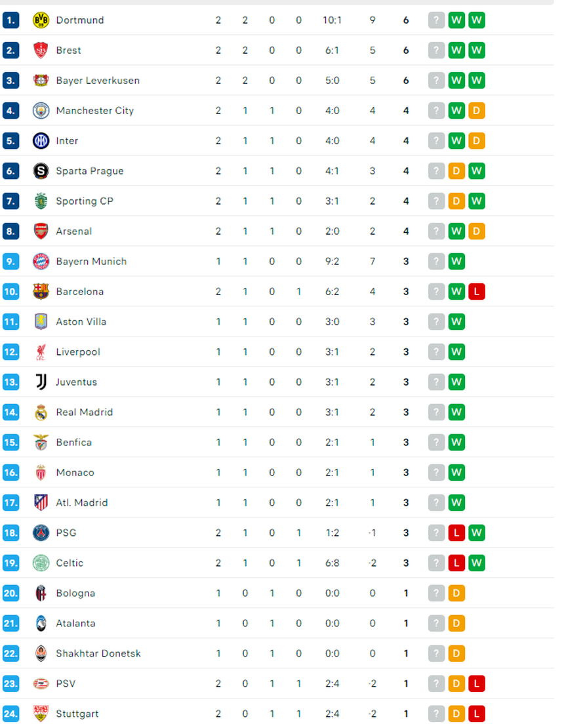Screen dimensions: 564x728
Task: Click the Barcelona club crest
Action: pyautogui.click(x=41, y=291)
